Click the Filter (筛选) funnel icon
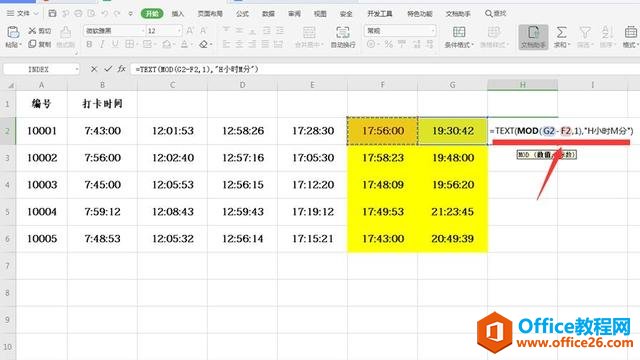The image size is (640, 360). (585, 32)
